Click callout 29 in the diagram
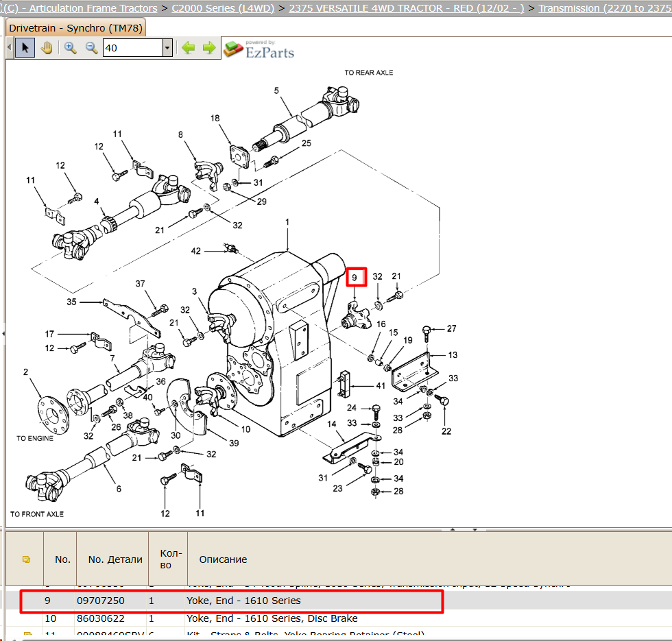 point(261,202)
